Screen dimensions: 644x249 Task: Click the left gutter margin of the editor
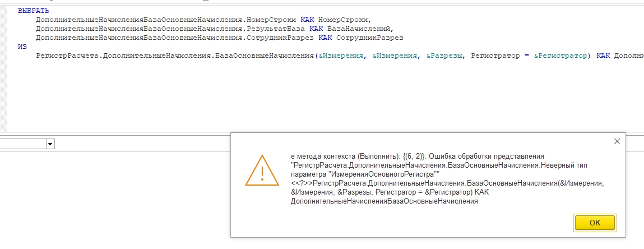point(4,84)
